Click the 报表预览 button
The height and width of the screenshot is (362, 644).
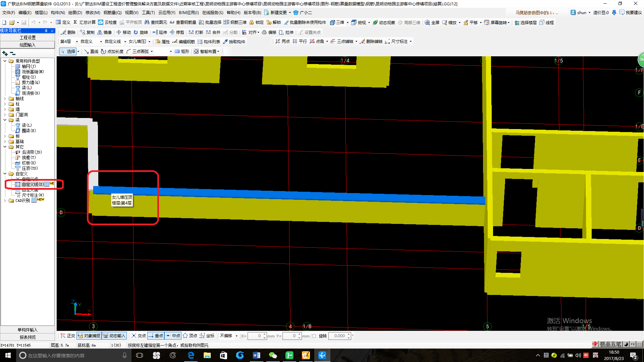pyautogui.click(x=28, y=337)
